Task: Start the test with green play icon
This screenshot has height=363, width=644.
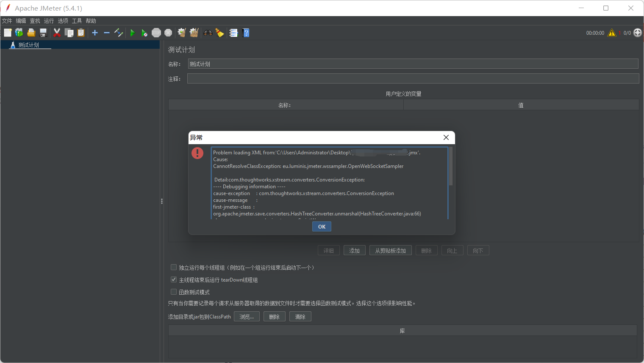Action: 133,33
